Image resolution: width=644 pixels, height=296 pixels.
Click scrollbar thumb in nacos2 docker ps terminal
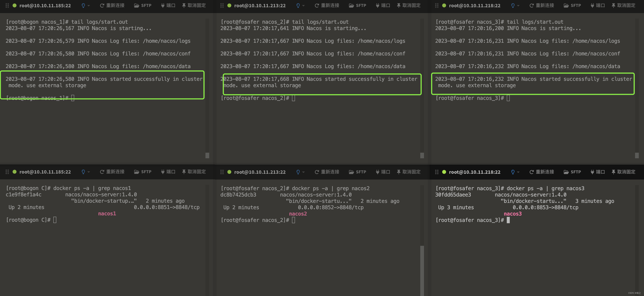(x=422, y=271)
